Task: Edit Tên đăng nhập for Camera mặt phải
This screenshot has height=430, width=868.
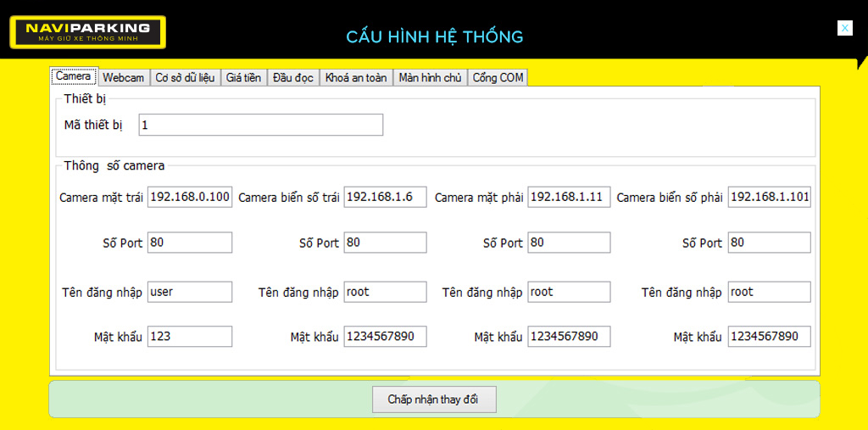Action: tap(569, 292)
